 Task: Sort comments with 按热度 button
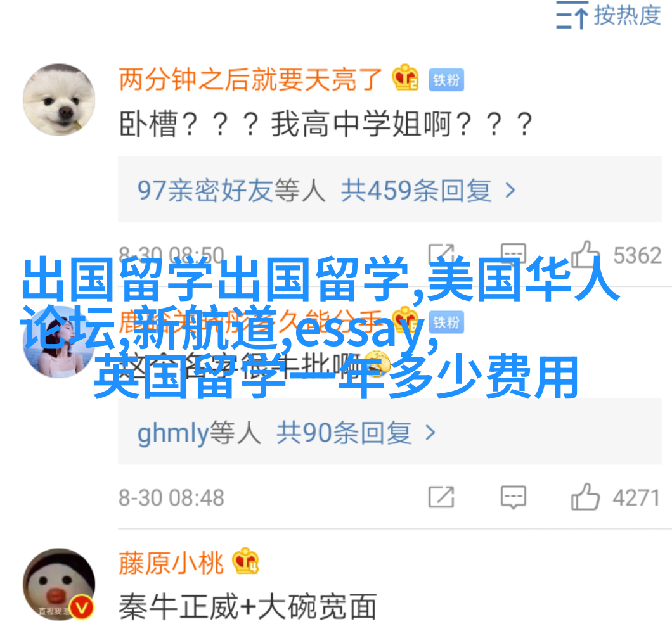(608, 15)
